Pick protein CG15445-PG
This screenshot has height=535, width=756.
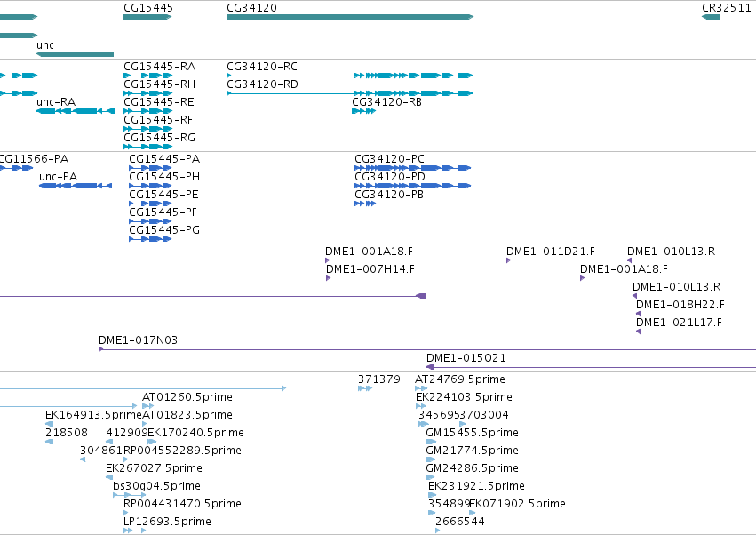pos(164,230)
